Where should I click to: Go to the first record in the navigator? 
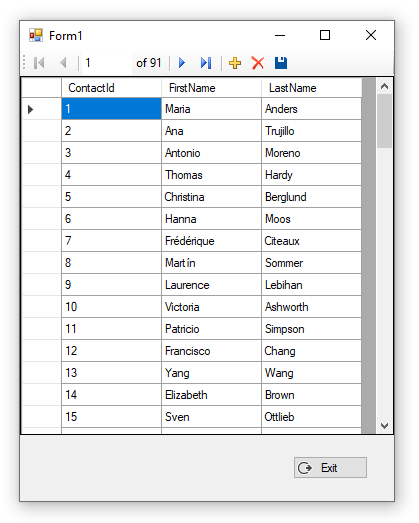tap(39, 63)
